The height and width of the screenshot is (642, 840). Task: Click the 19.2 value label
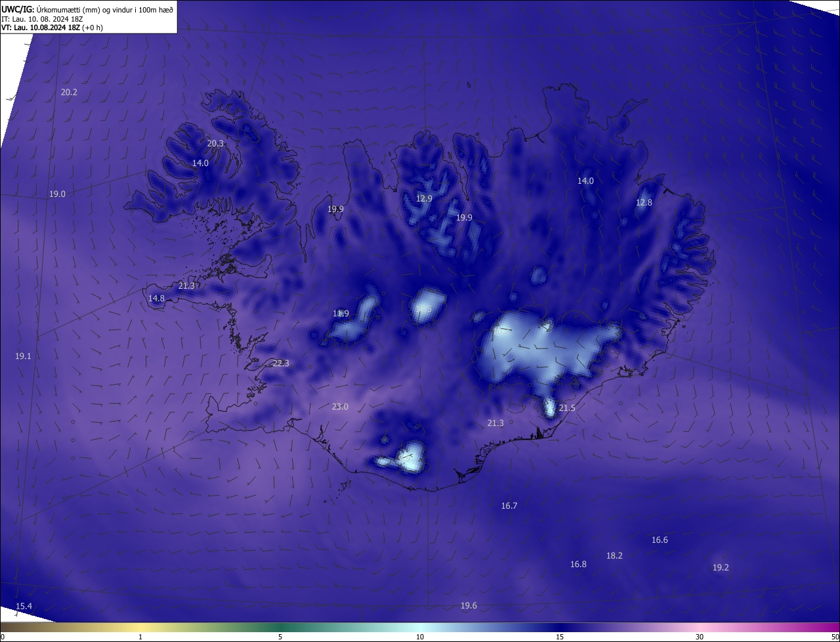[x=721, y=568]
